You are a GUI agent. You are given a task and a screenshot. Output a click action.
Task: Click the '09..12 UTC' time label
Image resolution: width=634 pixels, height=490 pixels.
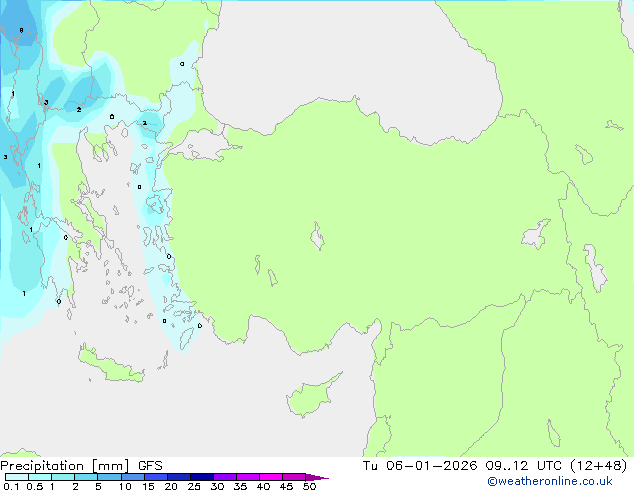[524, 466]
